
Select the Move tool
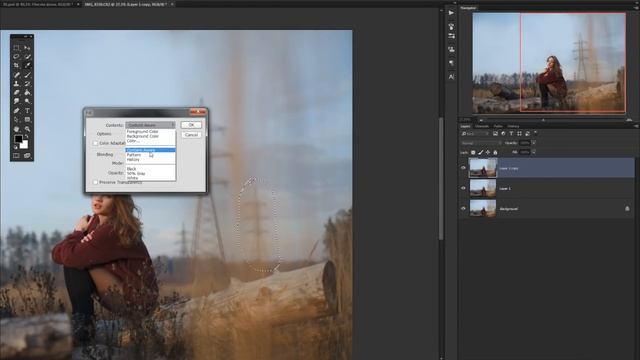coord(27,48)
